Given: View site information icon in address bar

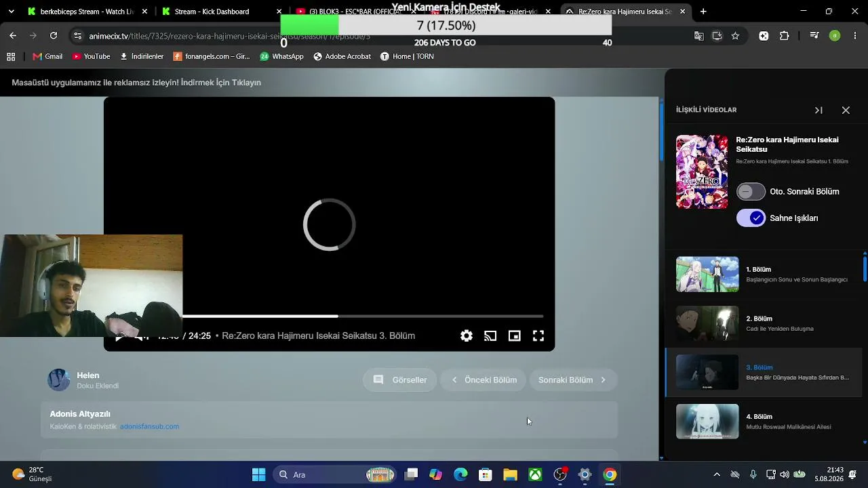Looking at the screenshot, I should [77, 36].
